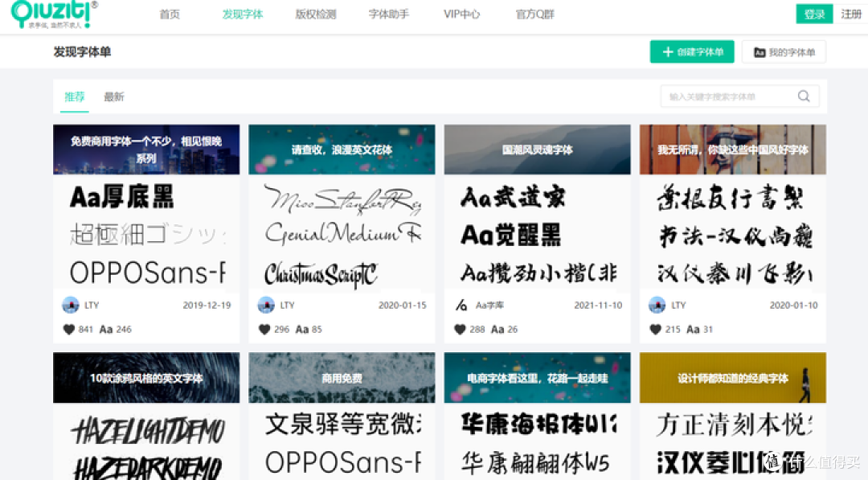Image resolution: width=868 pixels, height=480 pixels.
Task: Click the 发现字体单 page heading
Action: tap(82, 52)
